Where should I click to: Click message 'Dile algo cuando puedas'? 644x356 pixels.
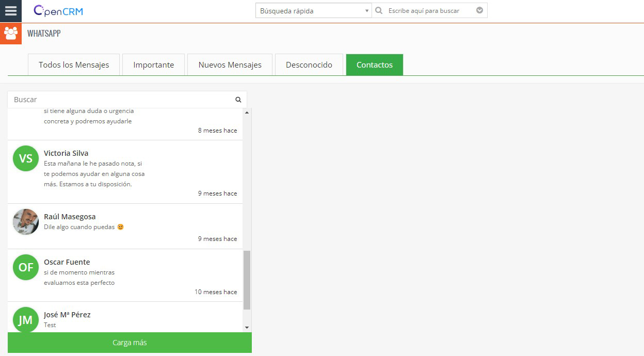84,227
